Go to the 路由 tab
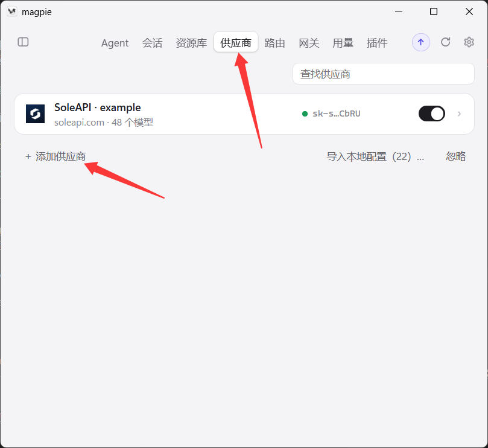Screen dimensions: 488x448 275,43
